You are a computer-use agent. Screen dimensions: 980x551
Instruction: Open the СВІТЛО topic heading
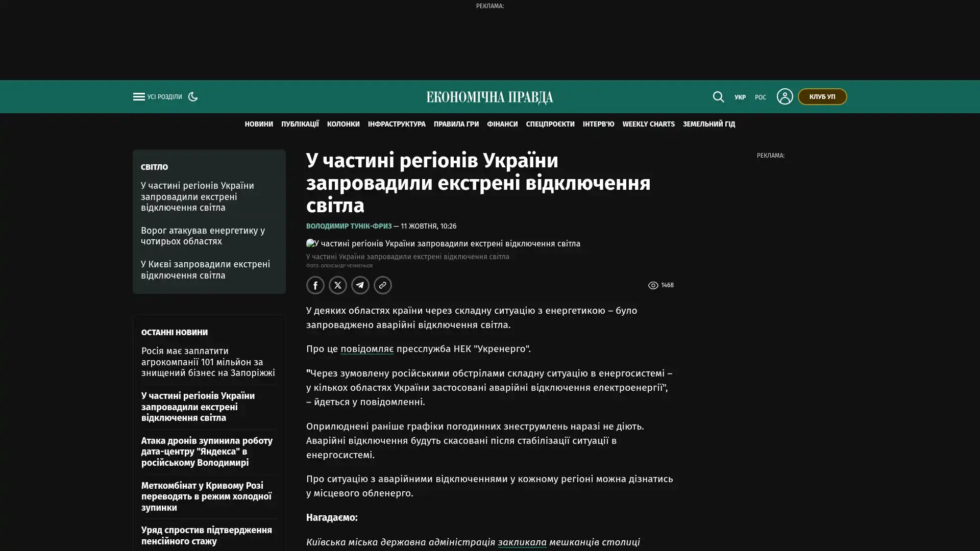tap(154, 167)
